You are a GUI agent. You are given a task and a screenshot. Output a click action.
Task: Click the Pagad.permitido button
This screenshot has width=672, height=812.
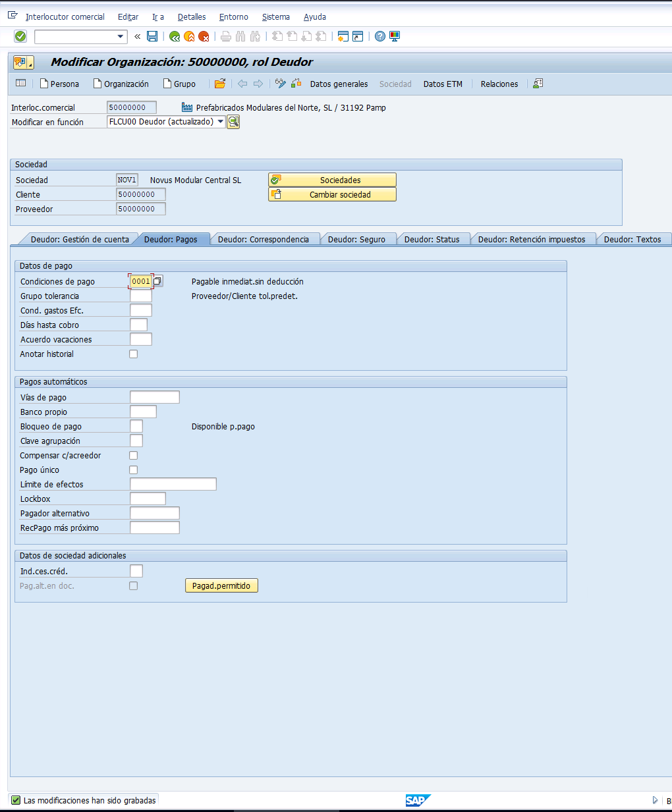(x=221, y=585)
